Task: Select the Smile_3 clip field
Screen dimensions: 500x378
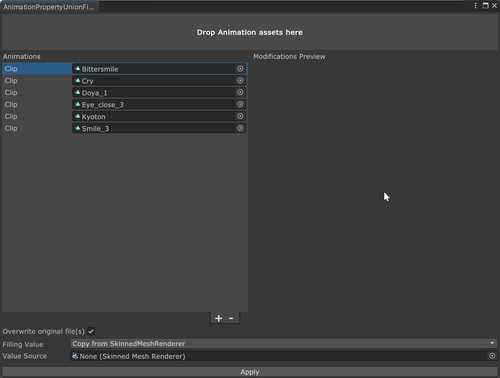Action: [x=159, y=128]
